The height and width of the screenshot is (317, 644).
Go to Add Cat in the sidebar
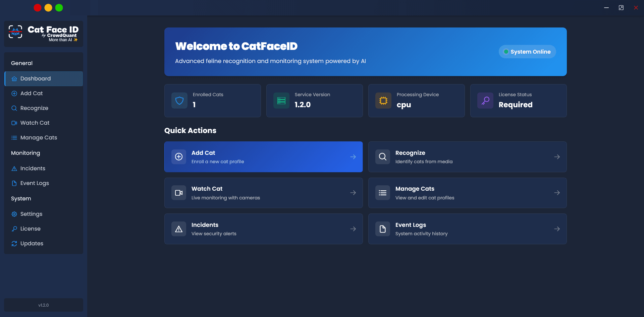(x=44, y=93)
